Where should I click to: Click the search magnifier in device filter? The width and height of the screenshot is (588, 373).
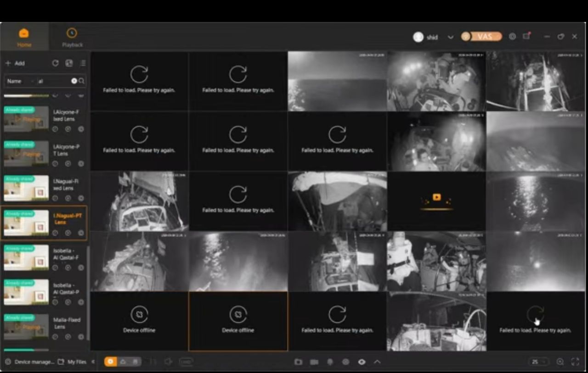pyautogui.click(x=81, y=81)
